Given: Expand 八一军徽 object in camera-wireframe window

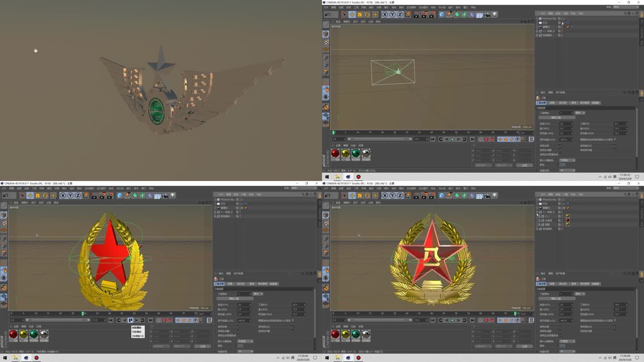Looking at the screenshot, I should pyautogui.click(x=537, y=31).
